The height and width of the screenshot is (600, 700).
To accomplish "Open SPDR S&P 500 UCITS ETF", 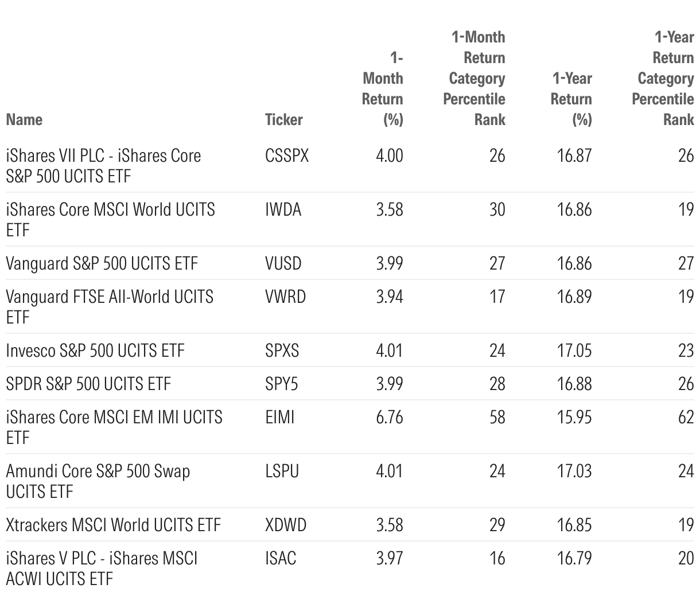I will click(x=88, y=384).
